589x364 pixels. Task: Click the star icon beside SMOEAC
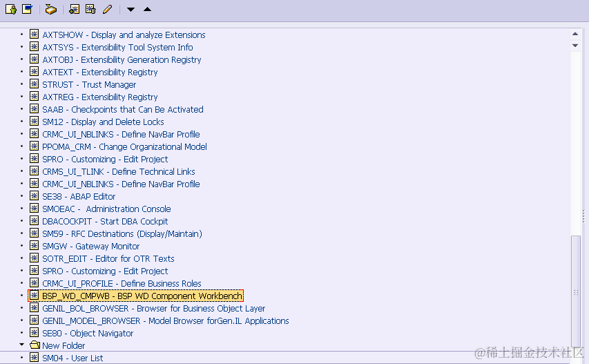[x=35, y=209]
